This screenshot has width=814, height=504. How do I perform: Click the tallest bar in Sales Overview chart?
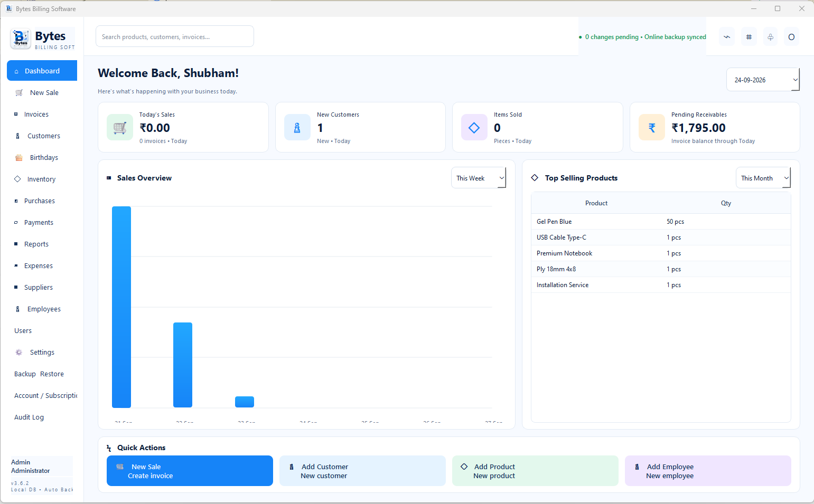coord(121,307)
